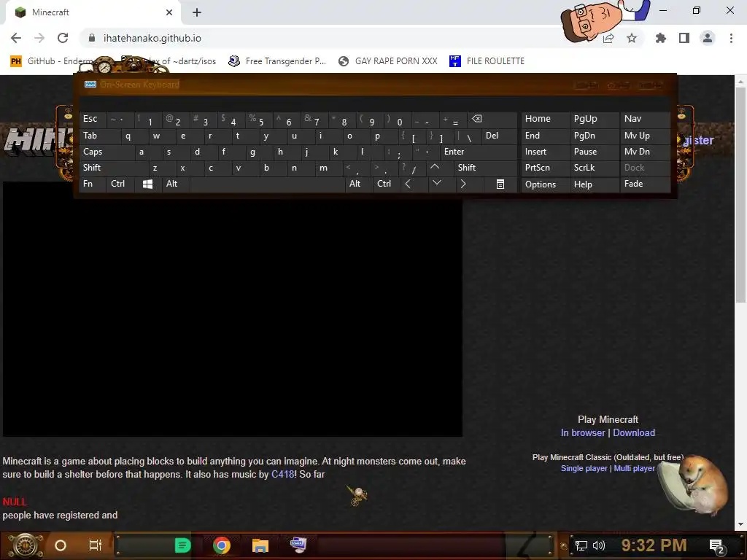Open the notification center icon
The width and height of the screenshot is (747, 560).
(717, 546)
